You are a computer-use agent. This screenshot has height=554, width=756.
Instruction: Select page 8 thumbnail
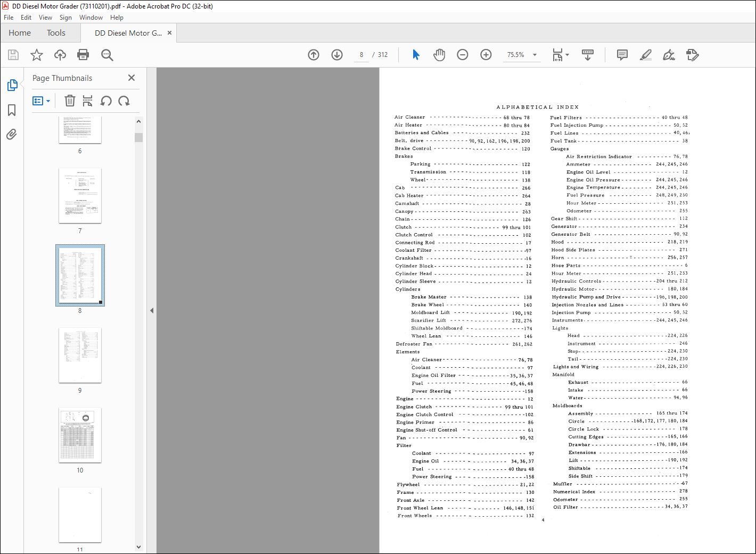click(80, 275)
